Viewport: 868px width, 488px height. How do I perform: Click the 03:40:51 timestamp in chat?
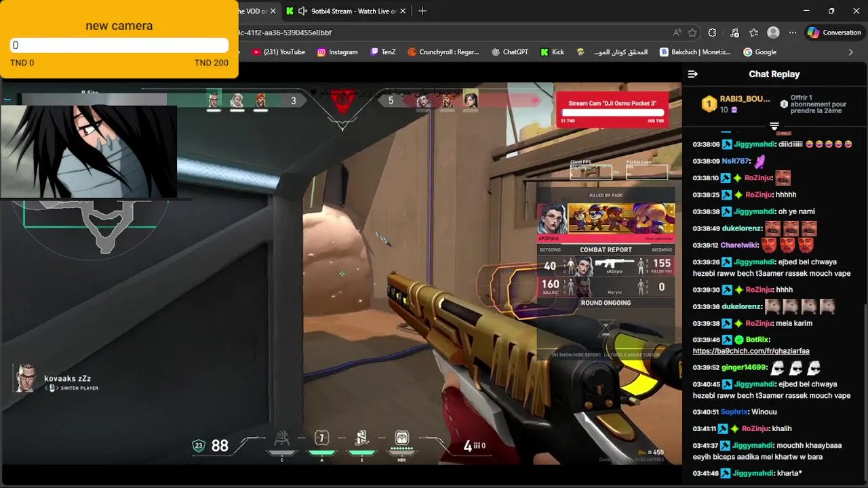(705, 412)
